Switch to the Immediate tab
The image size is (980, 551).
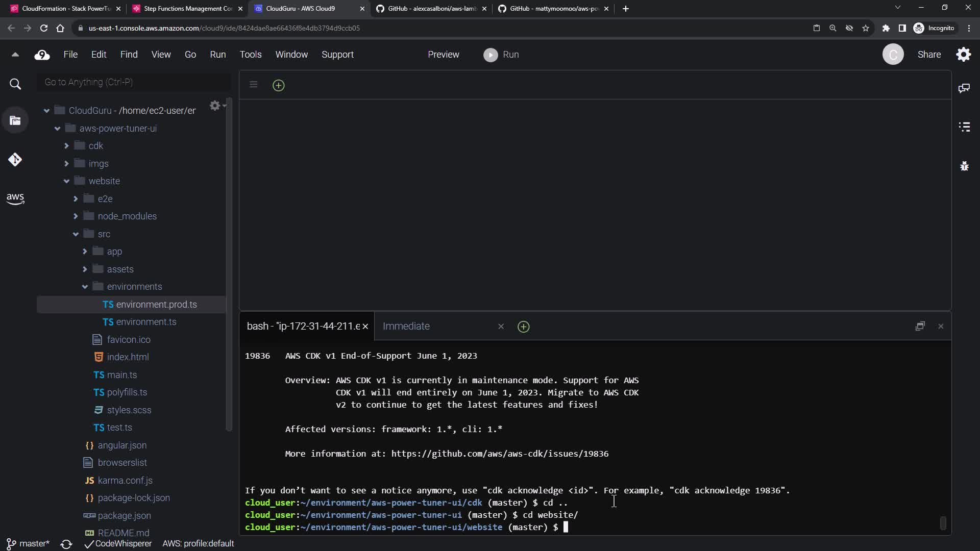pyautogui.click(x=406, y=327)
